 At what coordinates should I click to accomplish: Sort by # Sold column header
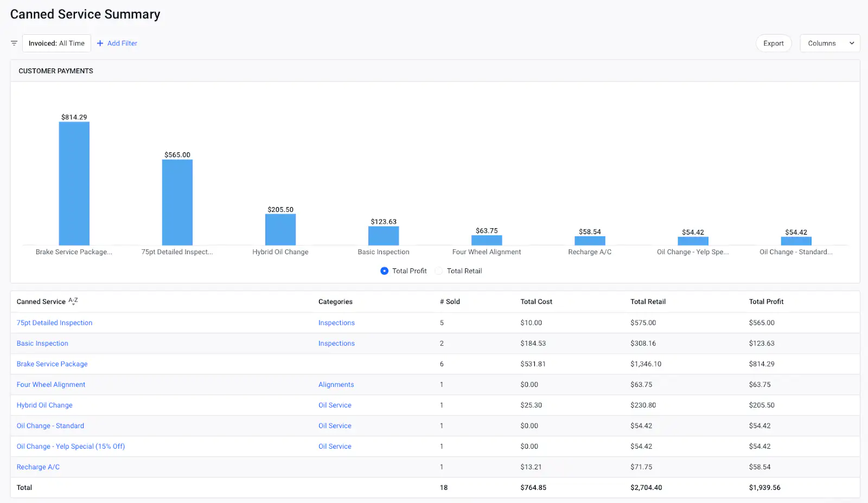pyautogui.click(x=450, y=301)
